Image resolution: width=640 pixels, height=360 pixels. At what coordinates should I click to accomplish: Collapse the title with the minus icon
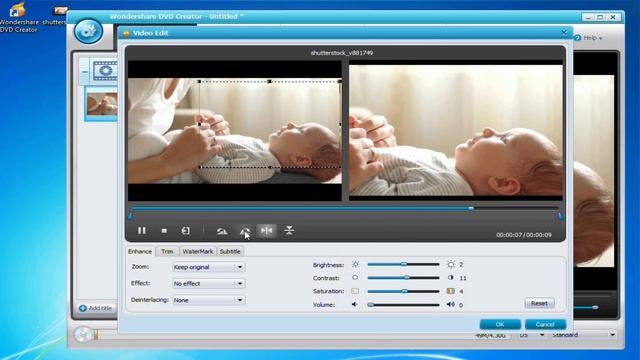tap(84, 71)
